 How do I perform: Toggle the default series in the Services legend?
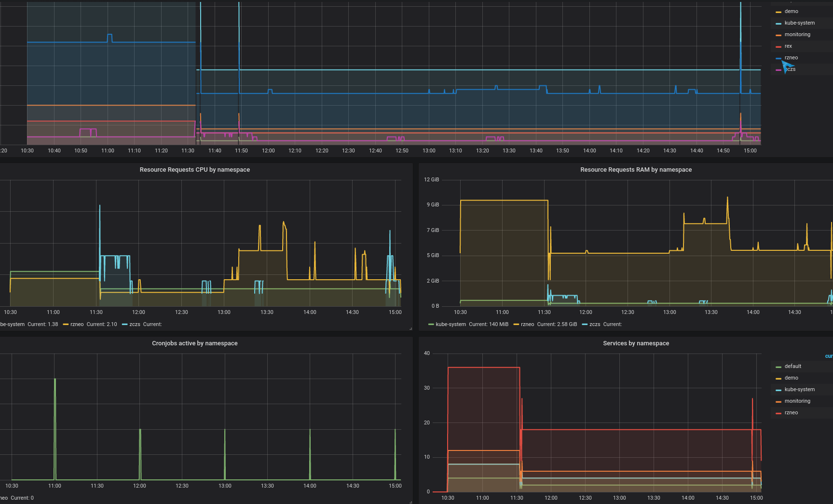pyautogui.click(x=792, y=367)
